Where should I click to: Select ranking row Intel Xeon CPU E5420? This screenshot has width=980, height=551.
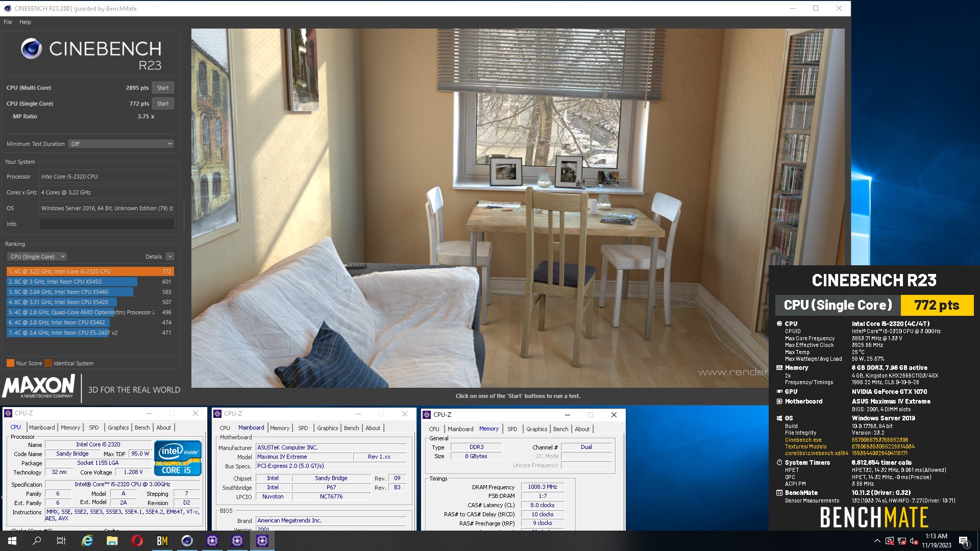tap(90, 302)
